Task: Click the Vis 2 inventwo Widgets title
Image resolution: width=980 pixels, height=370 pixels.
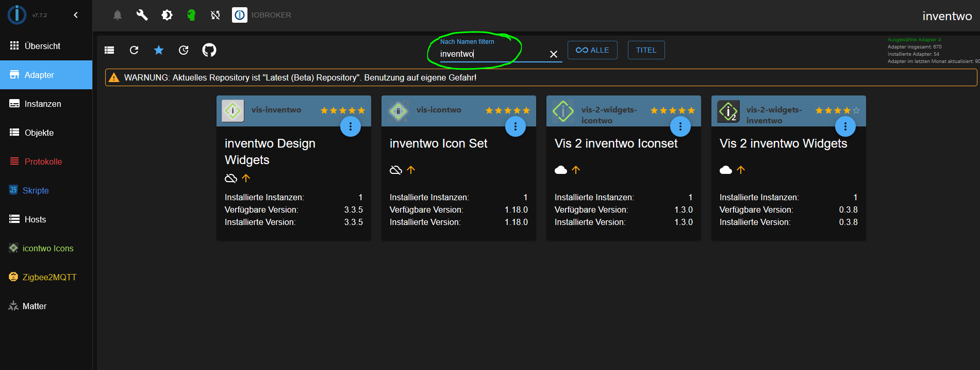Action: (x=783, y=143)
